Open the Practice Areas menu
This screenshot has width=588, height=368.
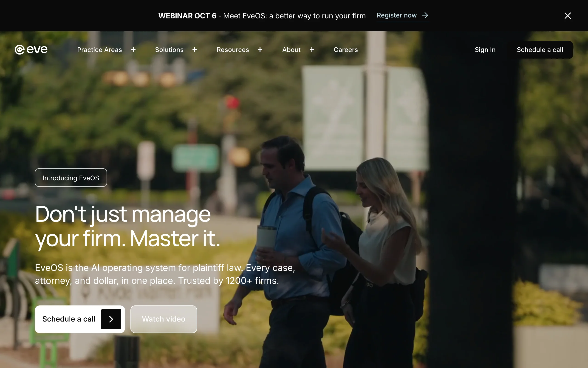[99, 50]
